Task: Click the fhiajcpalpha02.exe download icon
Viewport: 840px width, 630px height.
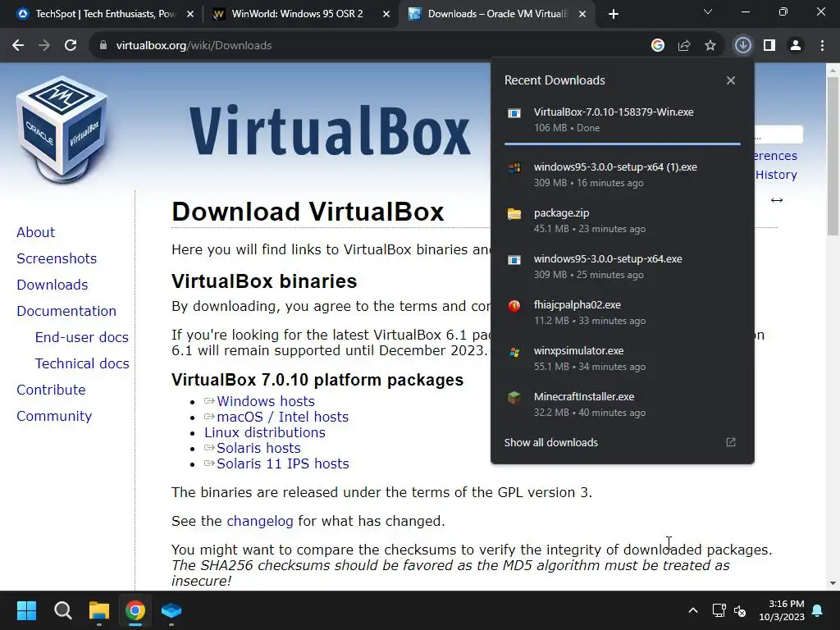Action: click(x=514, y=306)
